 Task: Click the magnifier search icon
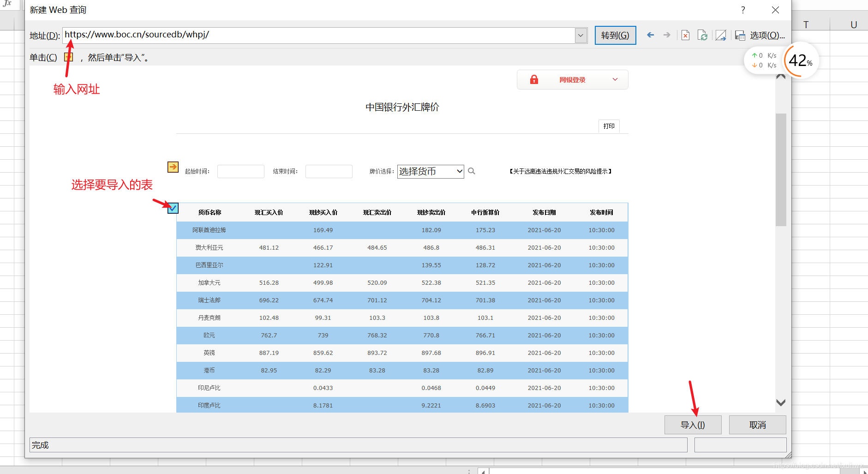click(472, 171)
